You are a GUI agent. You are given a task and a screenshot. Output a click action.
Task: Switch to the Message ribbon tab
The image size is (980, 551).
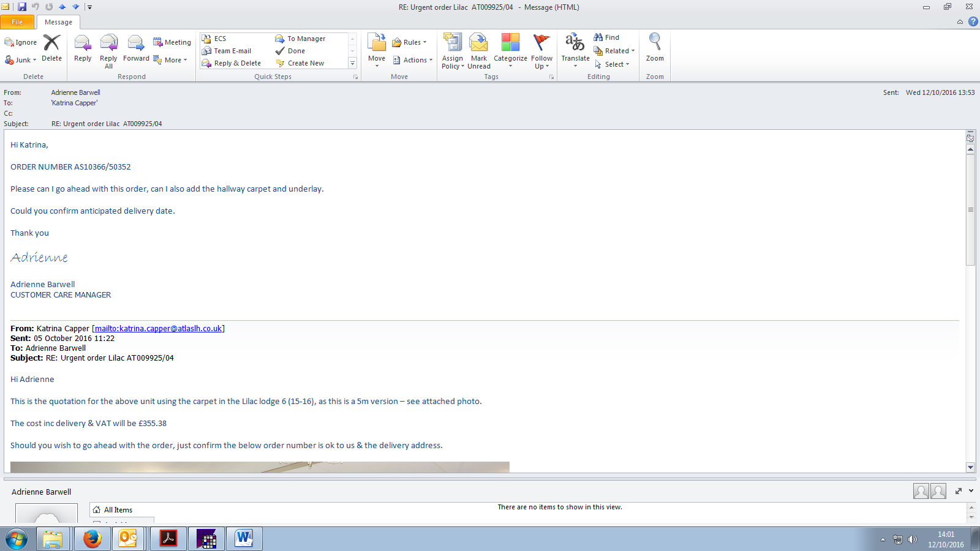[x=58, y=22]
